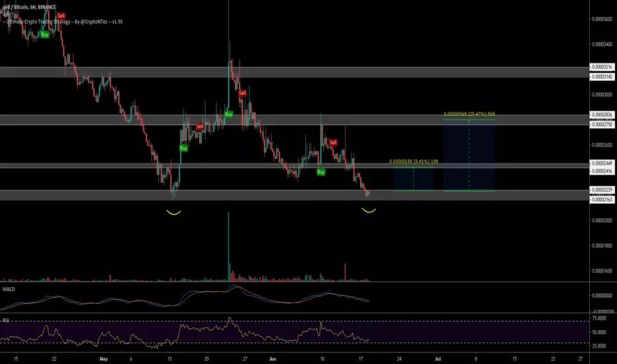The image size is (617, 364).
Task: Click the right yellow double-bottom arc
Action: [x=369, y=210]
